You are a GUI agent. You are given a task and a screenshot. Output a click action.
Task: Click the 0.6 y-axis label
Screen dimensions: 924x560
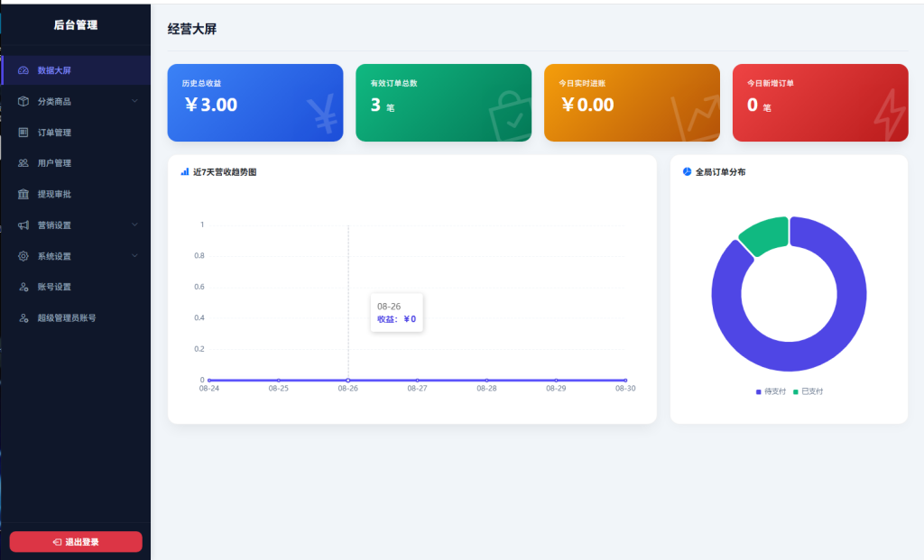(199, 287)
